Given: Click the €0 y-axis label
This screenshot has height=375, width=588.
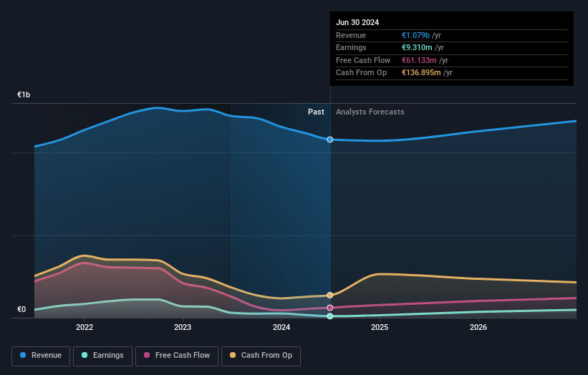Looking at the screenshot, I should (x=21, y=309).
